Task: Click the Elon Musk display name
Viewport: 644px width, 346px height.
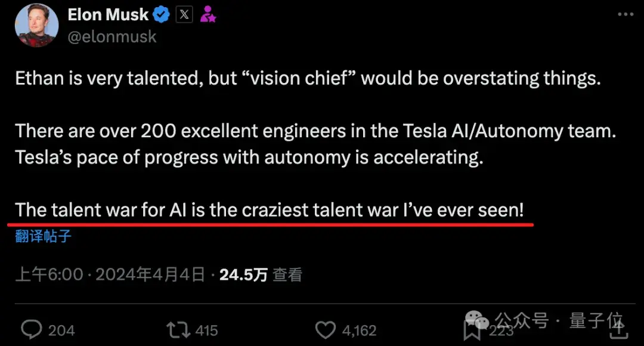Action: coord(109,14)
